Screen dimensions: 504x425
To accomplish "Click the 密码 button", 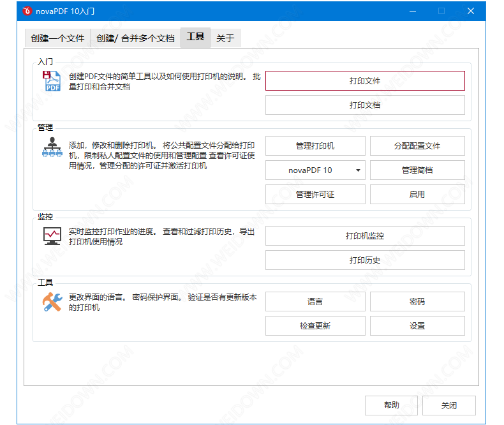I will (417, 302).
